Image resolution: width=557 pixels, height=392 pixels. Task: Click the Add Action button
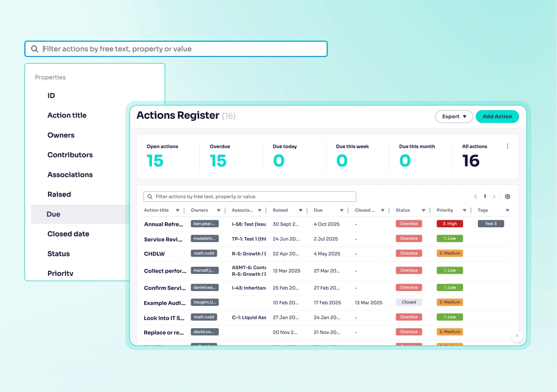[497, 116]
